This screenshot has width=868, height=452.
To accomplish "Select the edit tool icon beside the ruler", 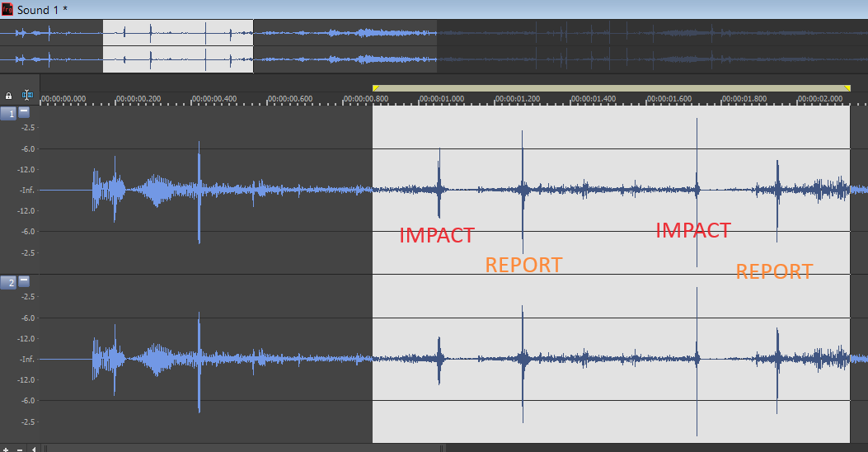I will [x=27, y=96].
